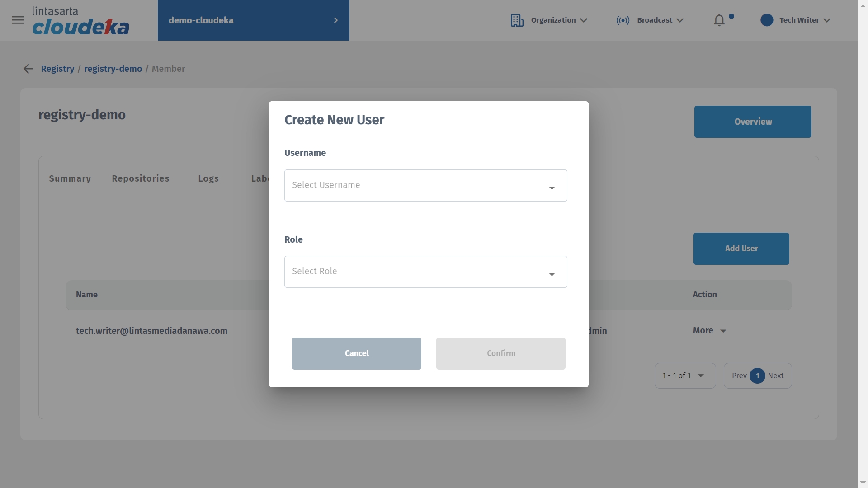This screenshot has width=868, height=488.
Task: Open the hamburger navigation menu
Action: (x=18, y=20)
